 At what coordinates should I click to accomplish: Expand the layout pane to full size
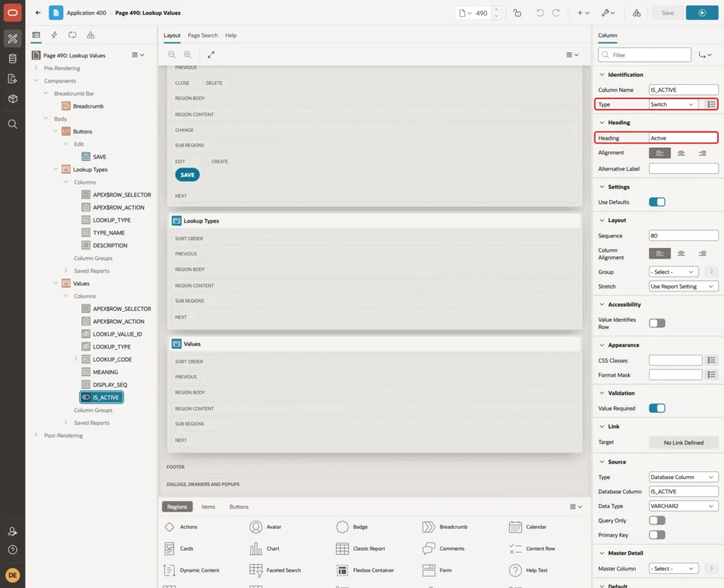tap(211, 54)
